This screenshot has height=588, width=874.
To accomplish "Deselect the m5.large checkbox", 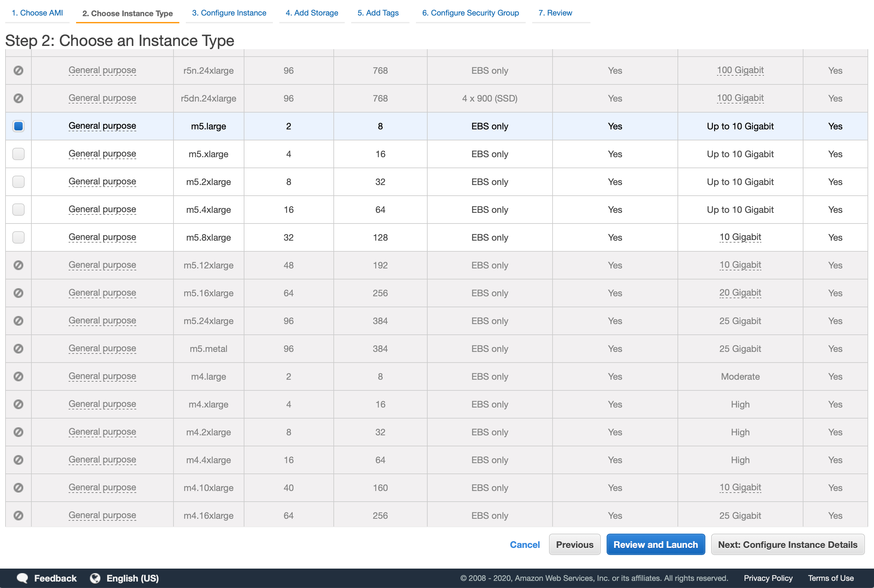I will pos(18,126).
